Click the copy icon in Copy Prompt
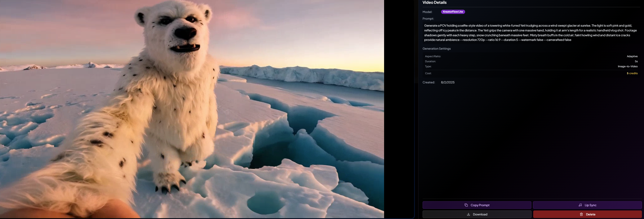This screenshot has height=219, width=644. pyautogui.click(x=466, y=205)
